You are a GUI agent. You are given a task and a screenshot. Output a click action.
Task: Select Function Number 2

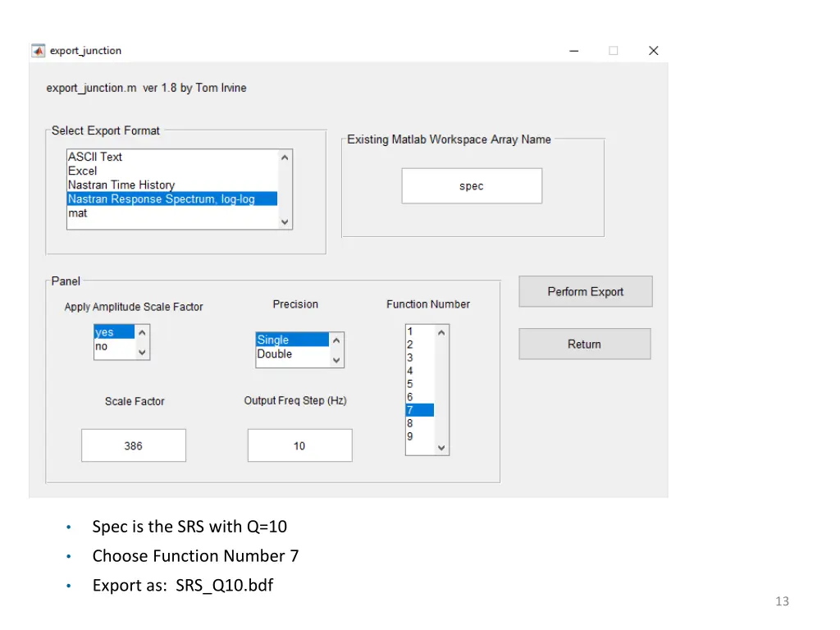click(420, 345)
